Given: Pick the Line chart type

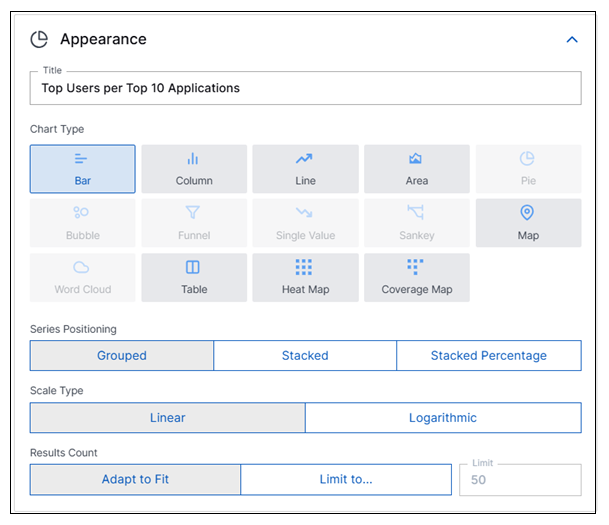Looking at the screenshot, I should tap(306, 169).
